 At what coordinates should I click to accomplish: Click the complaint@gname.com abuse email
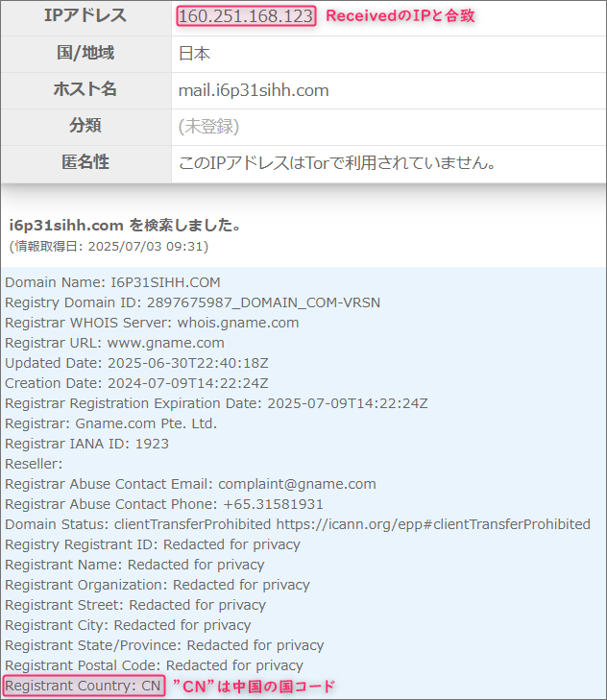(x=297, y=484)
